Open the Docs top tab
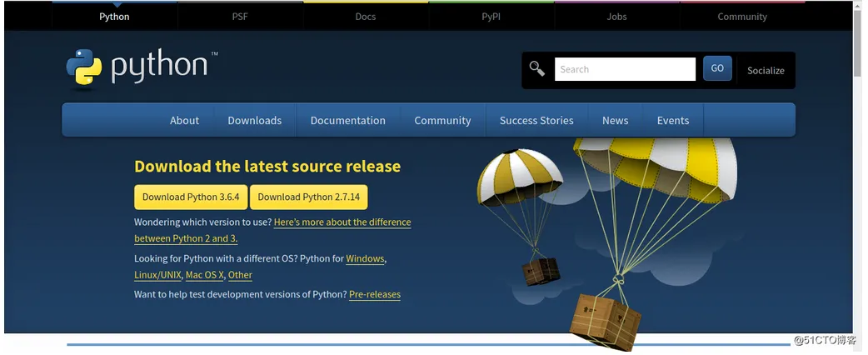The height and width of the screenshot is (355, 868). [366, 17]
